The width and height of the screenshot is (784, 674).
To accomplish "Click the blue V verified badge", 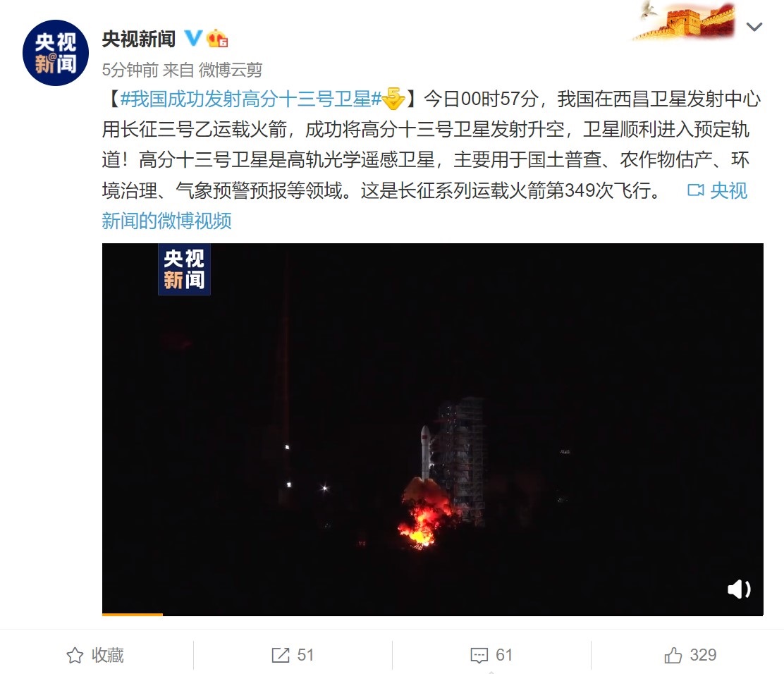I will (x=193, y=39).
